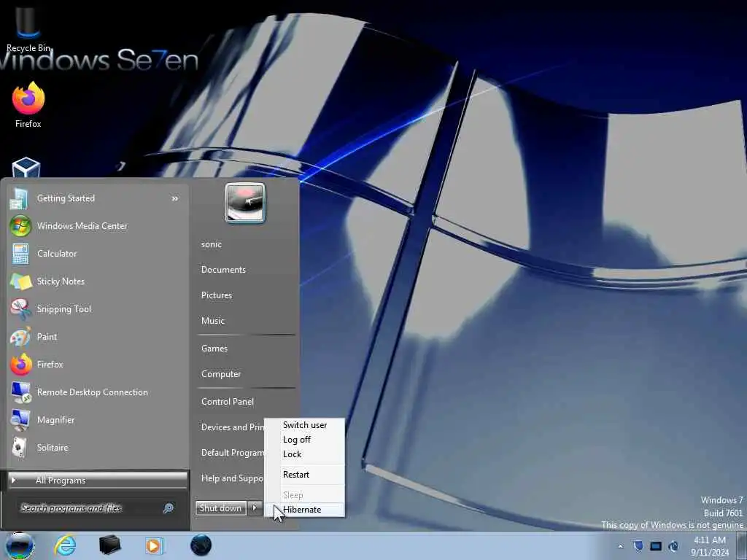The image size is (747, 560).
Task: Expand the All Programs list
Action: tap(98, 480)
